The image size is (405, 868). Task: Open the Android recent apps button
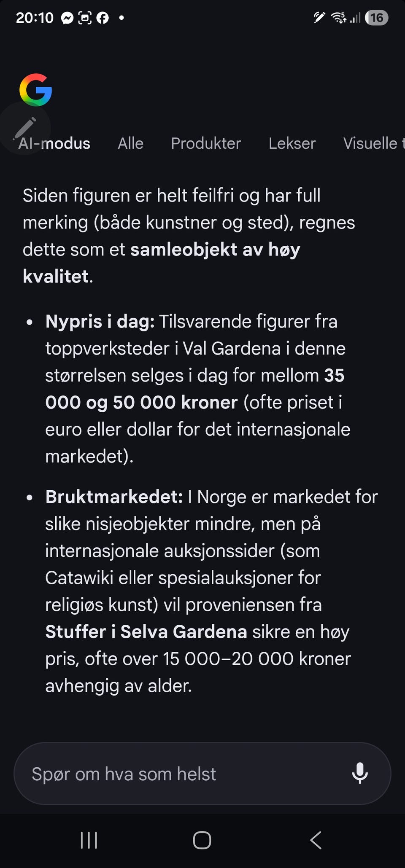pyautogui.click(x=89, y=840)
